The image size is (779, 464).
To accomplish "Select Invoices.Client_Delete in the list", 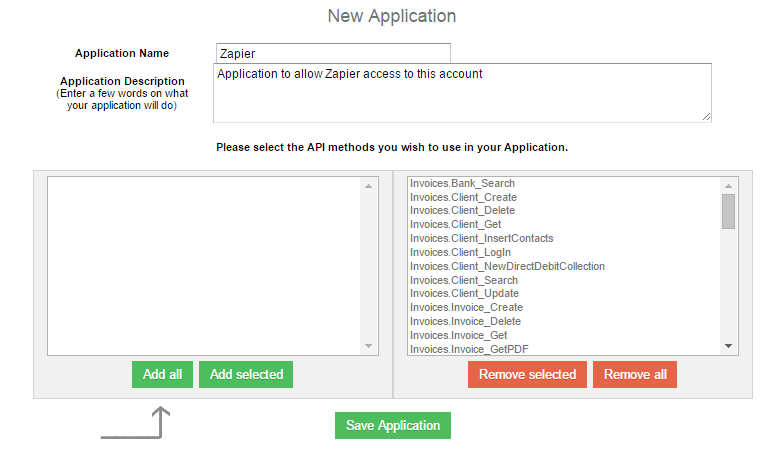I will coord(463,211).
